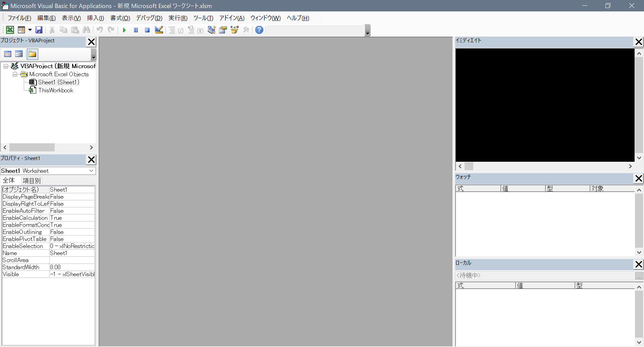Open the ツール menu
This screenshot has height=347, width=644.
tap(203, 18)
